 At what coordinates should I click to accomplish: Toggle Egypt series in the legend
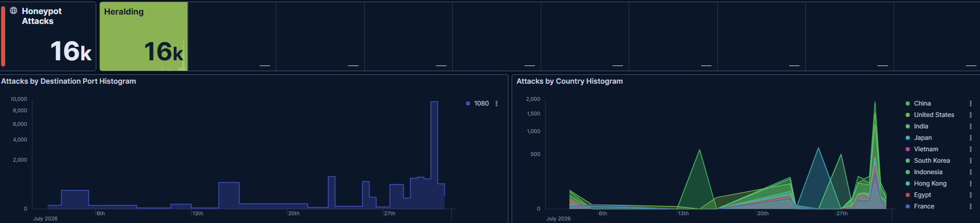922,195
